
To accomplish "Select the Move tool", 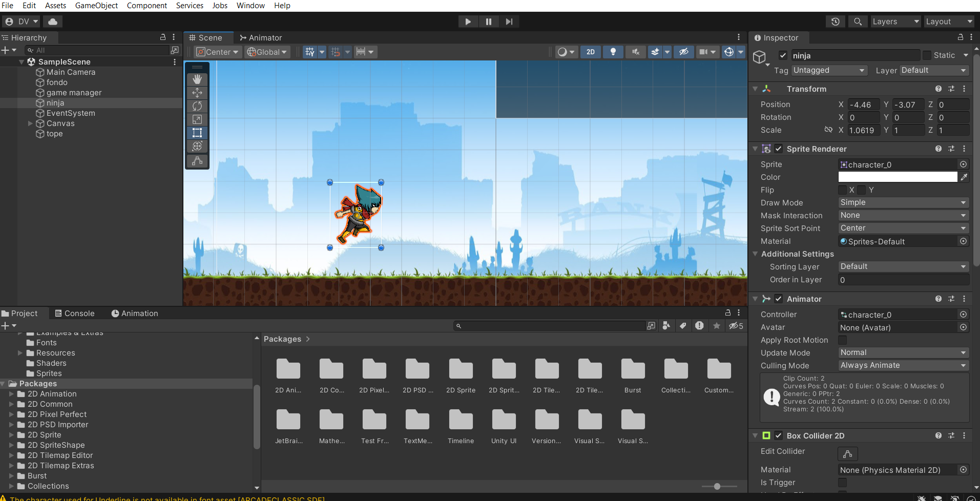I will 197,93.
